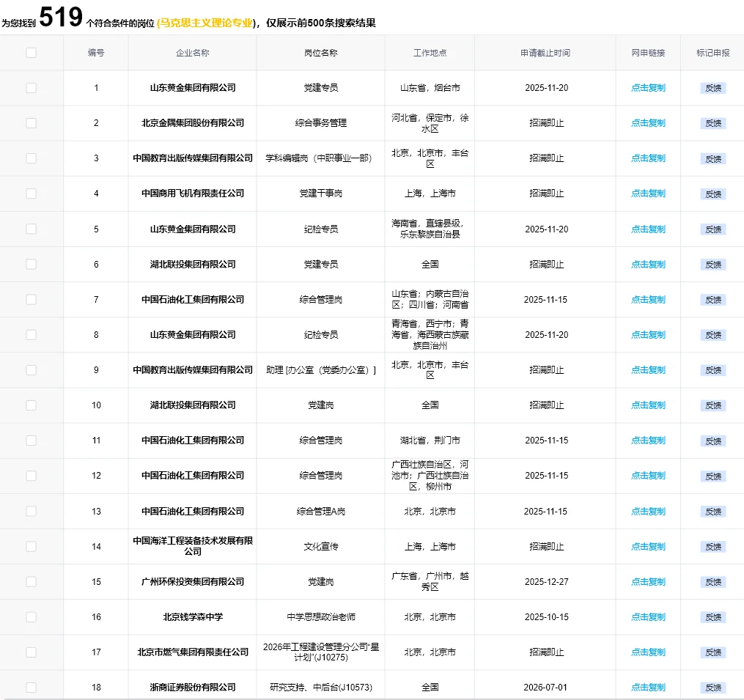Click the 反馈 button in row 1
This screenshot has width=744, height=700.
click(713, 88)
